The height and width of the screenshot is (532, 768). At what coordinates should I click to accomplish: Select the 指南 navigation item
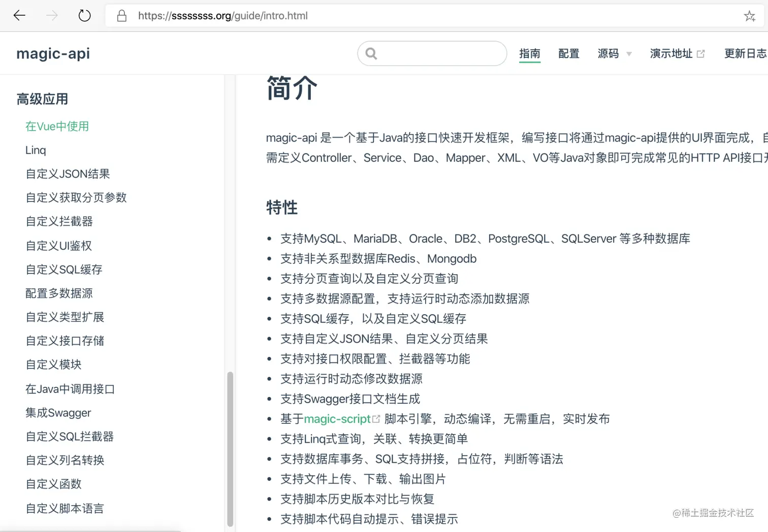(x=530, y=53)
